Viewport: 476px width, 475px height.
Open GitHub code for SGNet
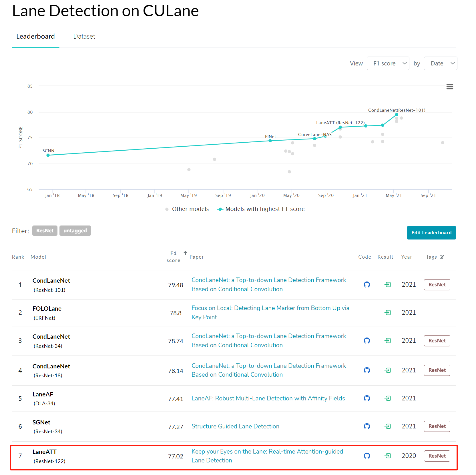(x=367, y=426)
